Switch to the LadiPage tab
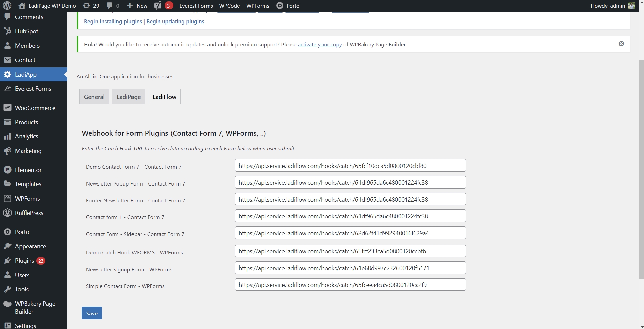The height and width of the screenshot is (329, 644). pos(128,97)
